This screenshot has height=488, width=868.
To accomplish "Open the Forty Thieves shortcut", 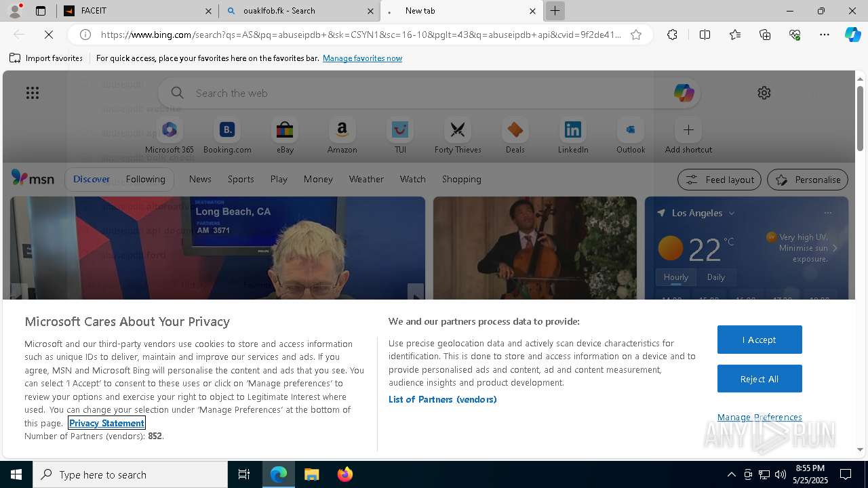I will click(458, 136).
